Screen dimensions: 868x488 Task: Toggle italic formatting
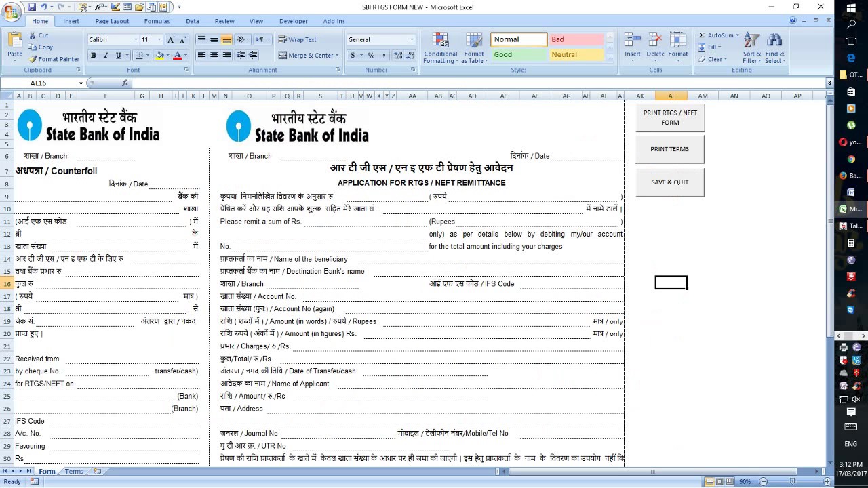[x=105, y=56]
